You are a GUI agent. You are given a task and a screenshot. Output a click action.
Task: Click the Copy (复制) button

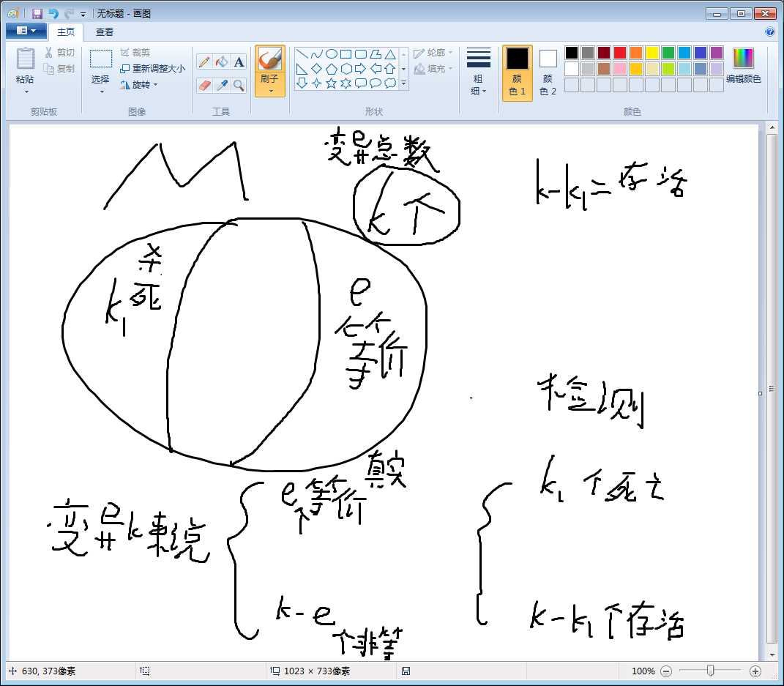59,68
